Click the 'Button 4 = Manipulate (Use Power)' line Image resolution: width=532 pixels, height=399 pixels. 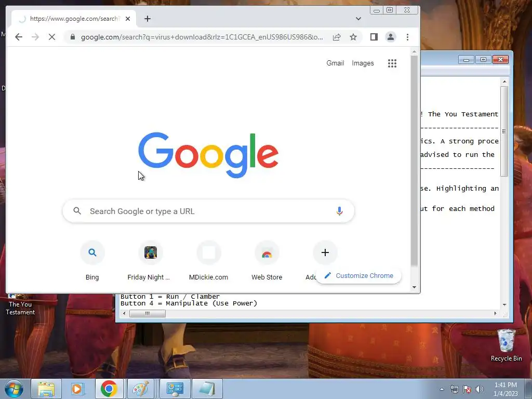pyautogui.click(x=189, y=303)
